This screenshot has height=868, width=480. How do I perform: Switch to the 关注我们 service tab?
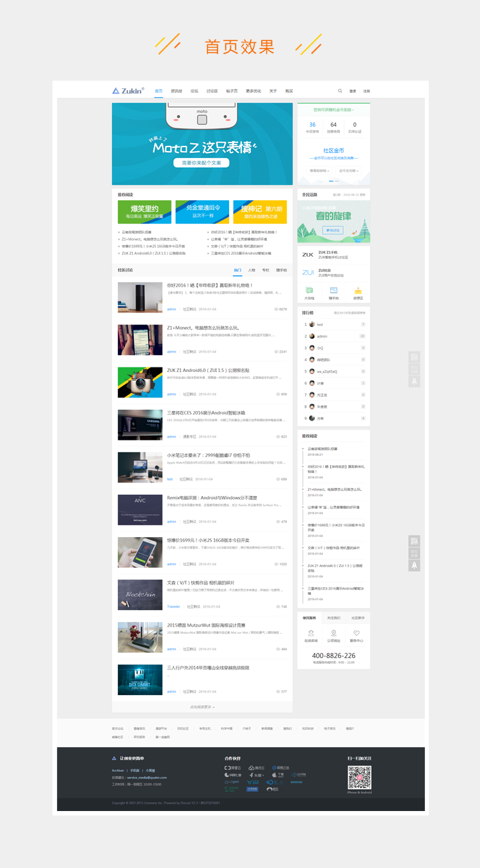point(333,618)
